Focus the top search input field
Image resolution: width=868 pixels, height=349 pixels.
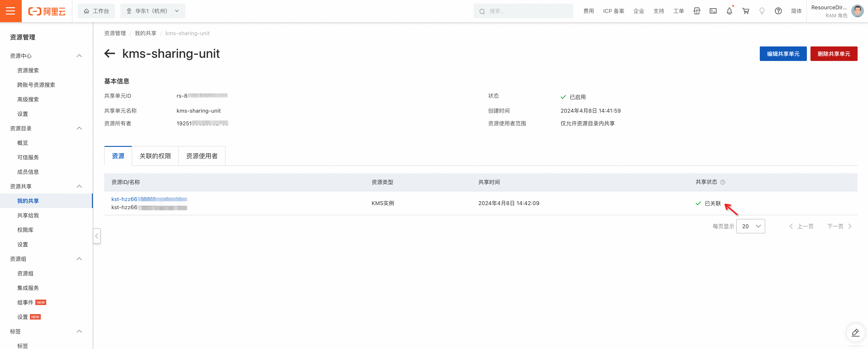point(523,11)
